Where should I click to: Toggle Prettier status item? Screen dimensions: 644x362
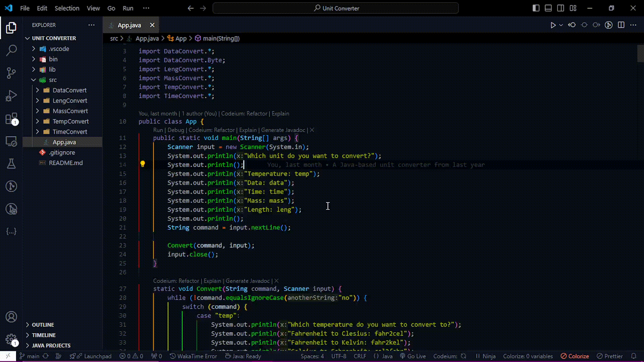point(610,356)
